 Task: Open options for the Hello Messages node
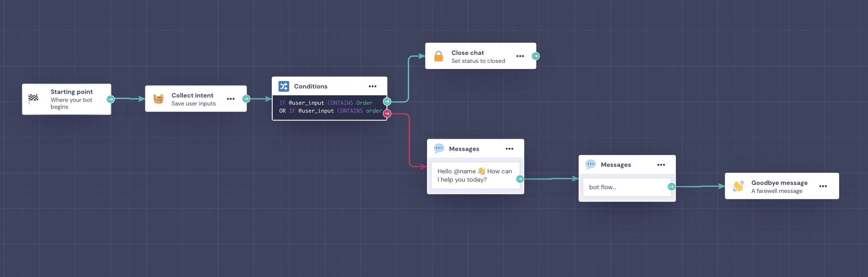509,149
